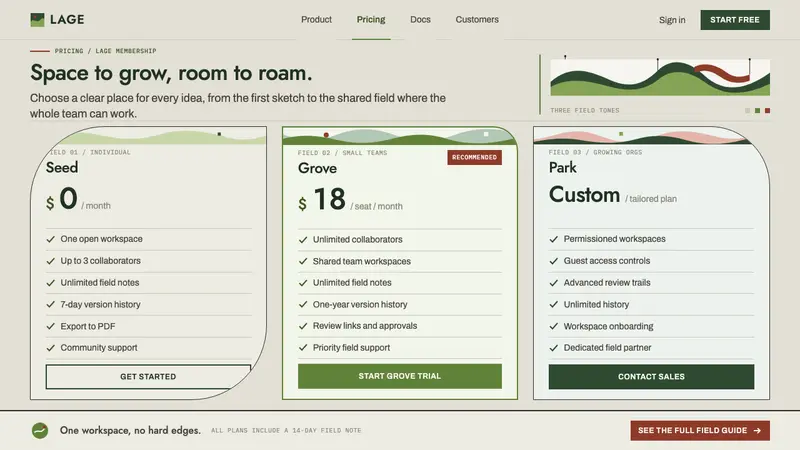Click checkmark beside Dedicated field partner
The width and height of the screenshot is (800, 450).
tap(554, 348)
